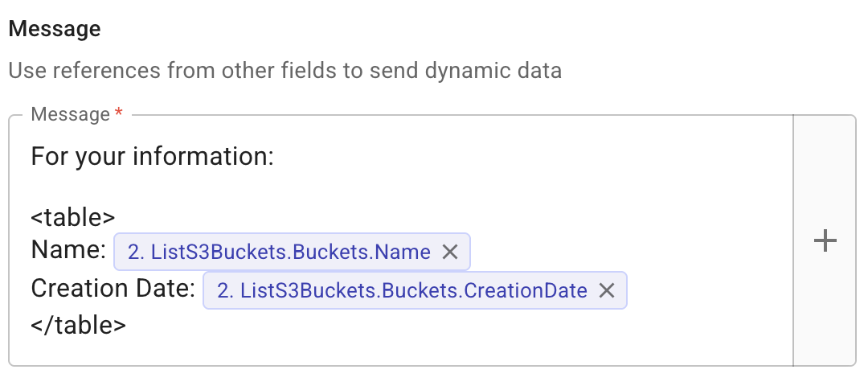This screenshot has height=386, width=868.
Task: Click the small "Message" field label
Action: pyautogui.click(x=69, y=114)
